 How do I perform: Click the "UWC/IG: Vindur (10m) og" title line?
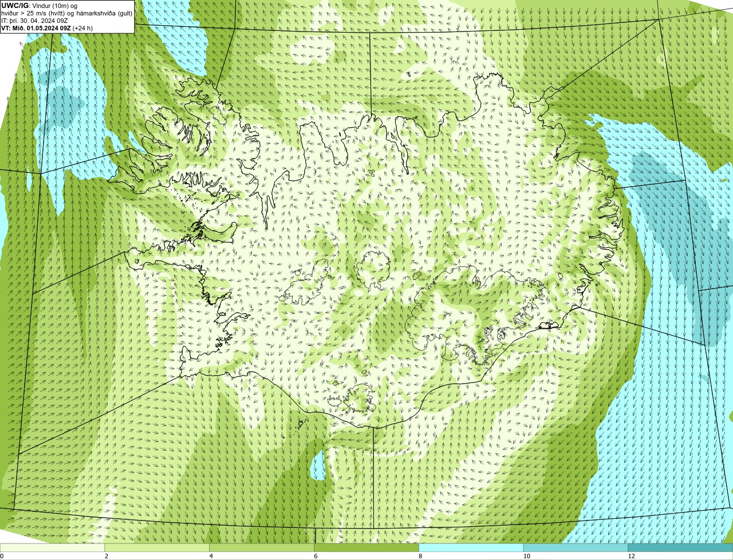click(x=39, y=6)
